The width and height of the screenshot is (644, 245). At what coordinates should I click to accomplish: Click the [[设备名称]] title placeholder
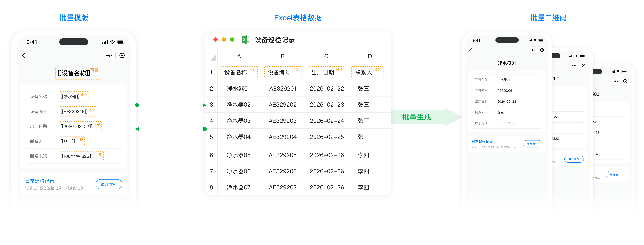78,73
